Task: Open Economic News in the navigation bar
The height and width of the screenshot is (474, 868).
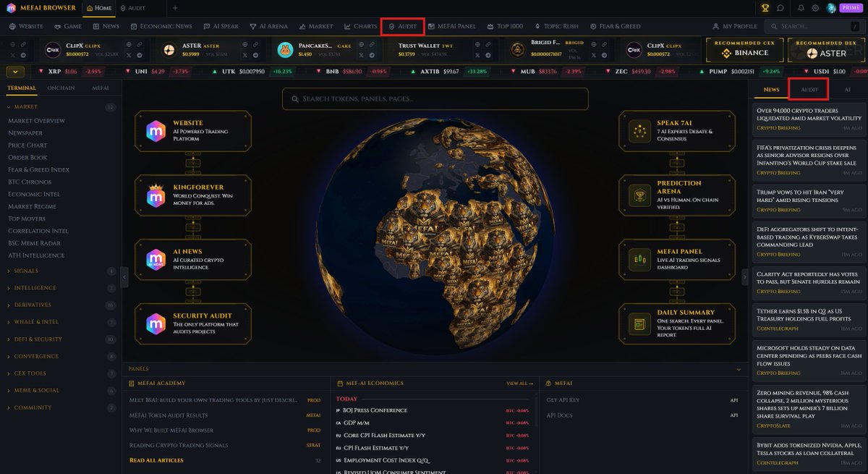Action: [161, 26]
